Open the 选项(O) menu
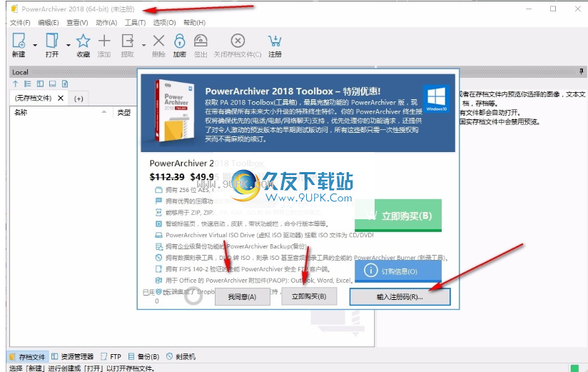The width and height of the screenshot is (588, 372). (164, 23)
